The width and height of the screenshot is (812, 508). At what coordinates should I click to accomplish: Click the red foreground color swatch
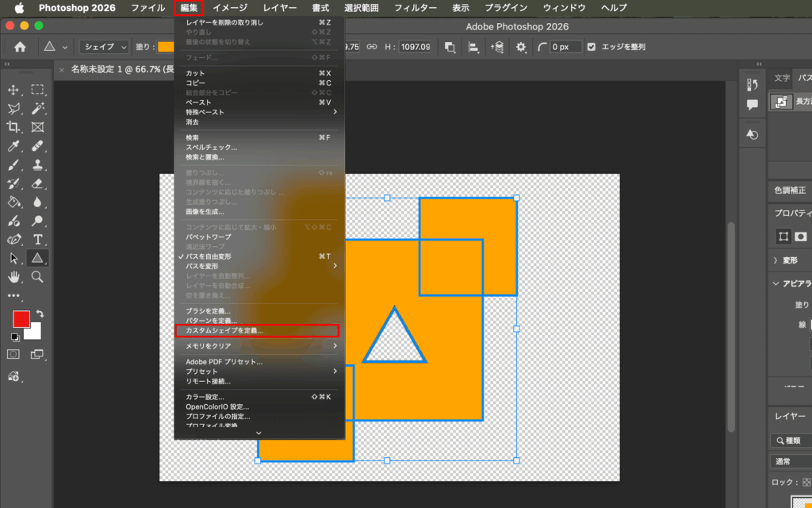(x=21, y=319)
